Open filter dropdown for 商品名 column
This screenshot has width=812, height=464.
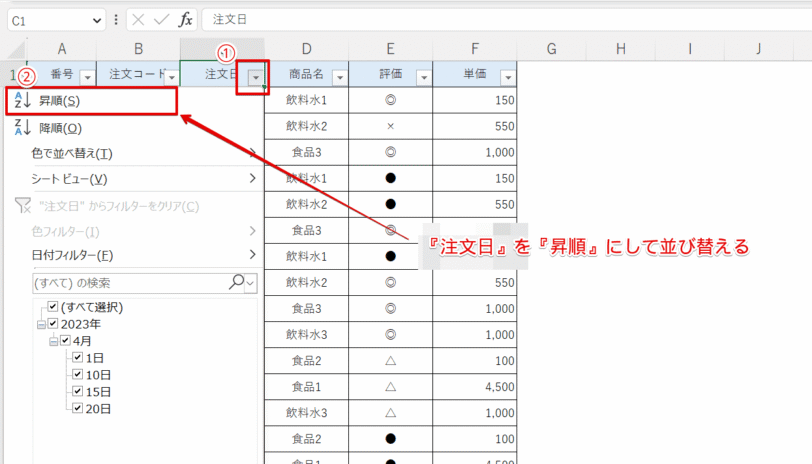340,78
